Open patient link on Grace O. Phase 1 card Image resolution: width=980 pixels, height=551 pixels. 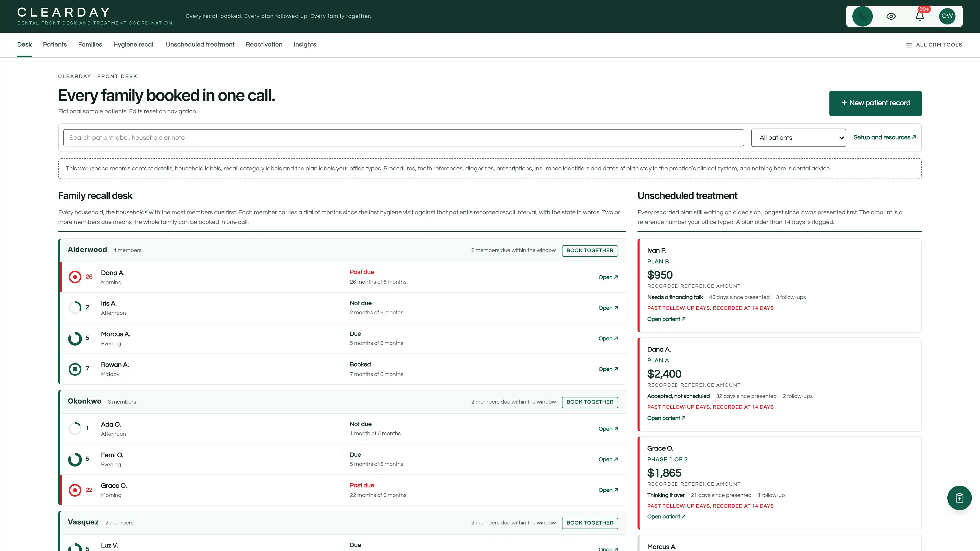[x=666, y=516]
